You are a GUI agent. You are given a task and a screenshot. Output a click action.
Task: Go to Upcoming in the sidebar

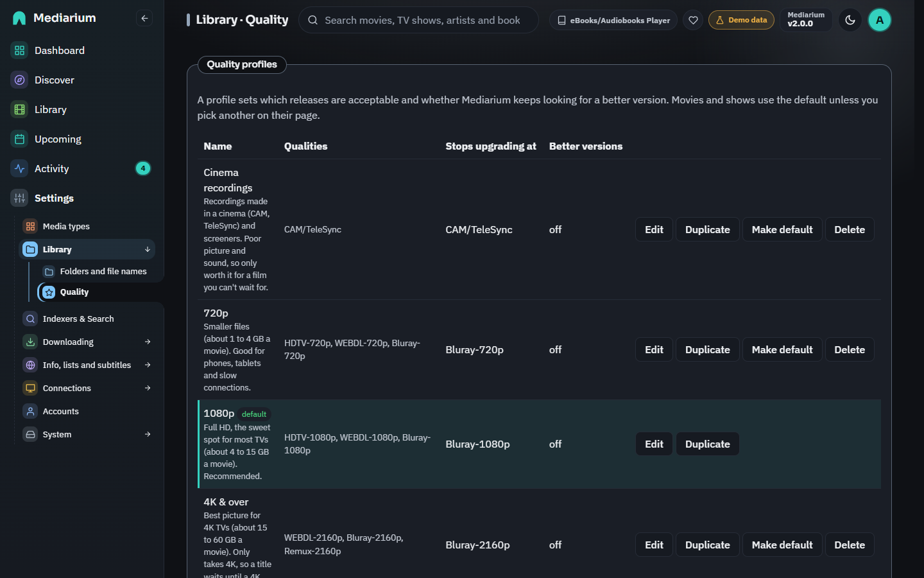(82, 139)
